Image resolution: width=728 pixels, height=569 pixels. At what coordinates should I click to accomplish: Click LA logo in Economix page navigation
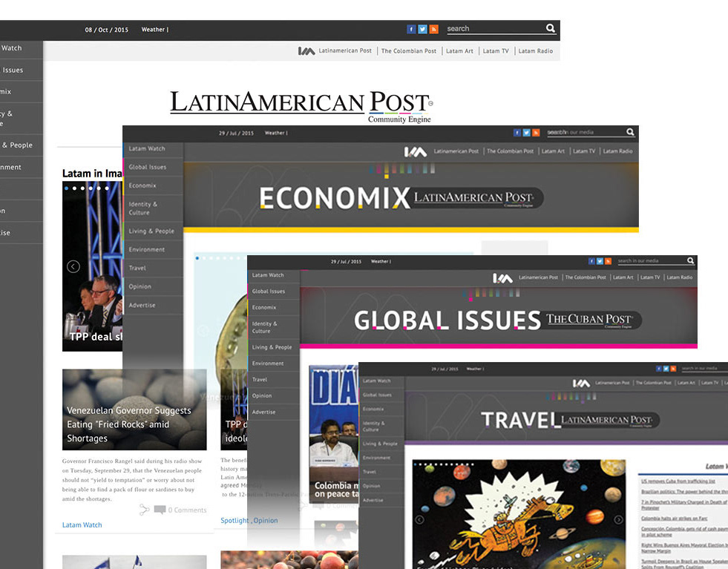coord(415,152)
